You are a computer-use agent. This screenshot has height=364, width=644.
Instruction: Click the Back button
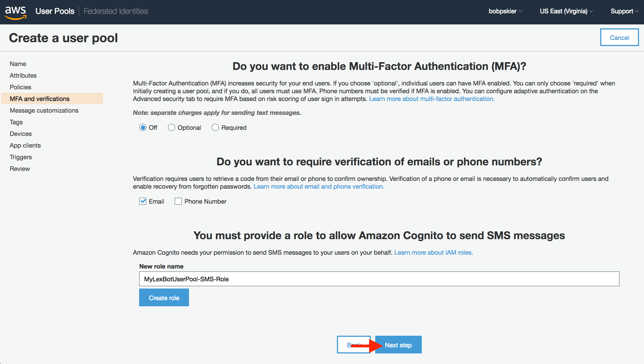pos(354,345)
